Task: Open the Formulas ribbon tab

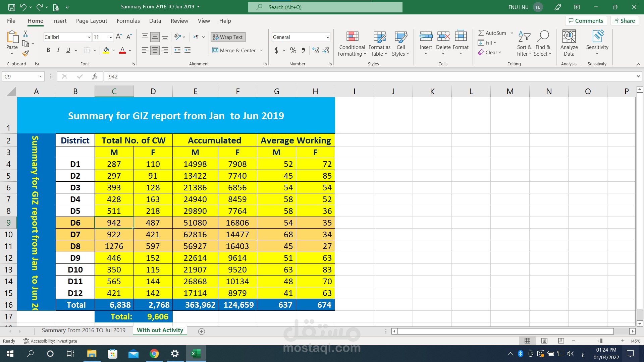Action: pyautogui.click(x=128, y=21)
